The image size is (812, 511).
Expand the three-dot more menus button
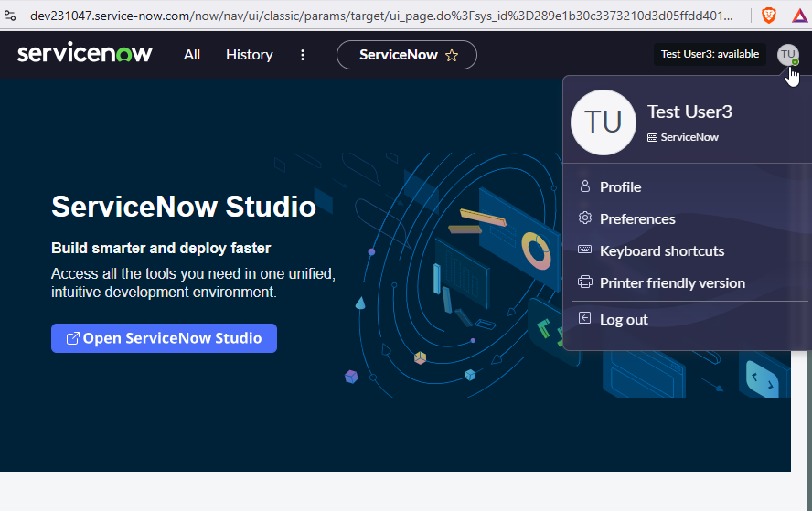coord(303,55)
